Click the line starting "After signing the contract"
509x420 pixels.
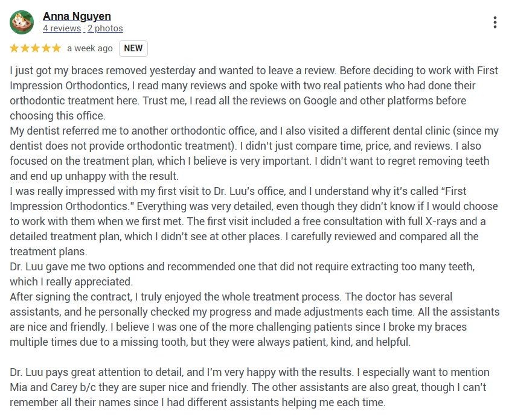(x=229, y=297)
